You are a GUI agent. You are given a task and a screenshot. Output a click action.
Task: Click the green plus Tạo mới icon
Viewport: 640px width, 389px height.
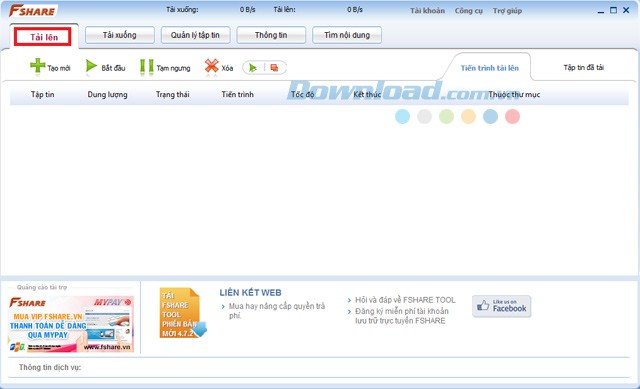point(38,66)
